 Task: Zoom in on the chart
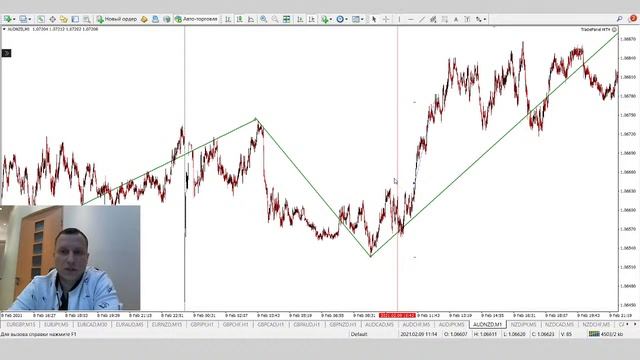pyautogui.click(x=264, y=19)
